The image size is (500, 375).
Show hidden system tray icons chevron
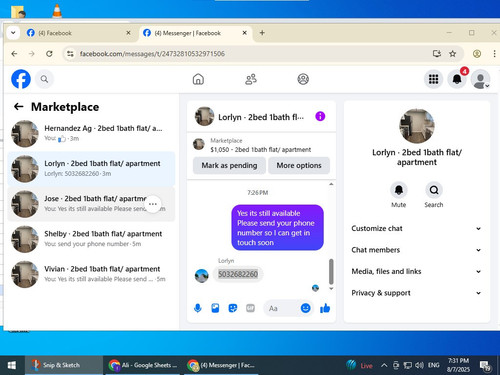pos(384,366)
